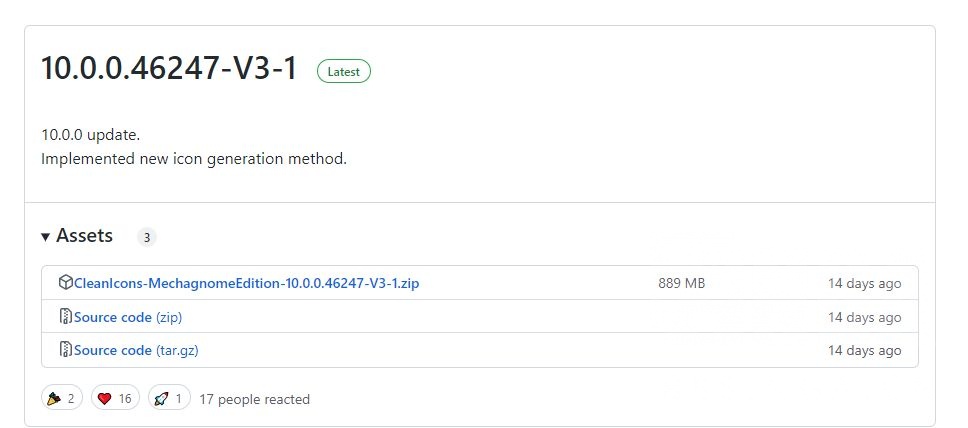Click the 889 MB file size
The width and height of the screenshot is (968, 428).
point(681,283)
